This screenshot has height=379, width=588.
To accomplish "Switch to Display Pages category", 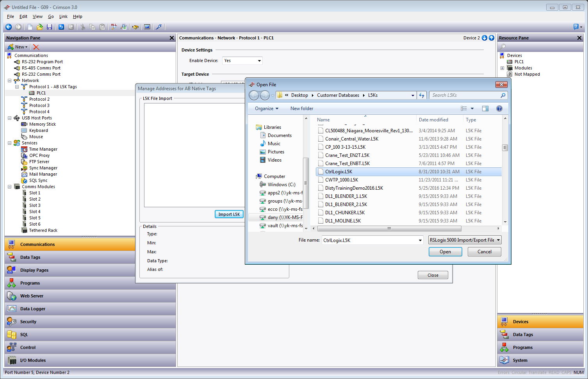I will (90, 270).
